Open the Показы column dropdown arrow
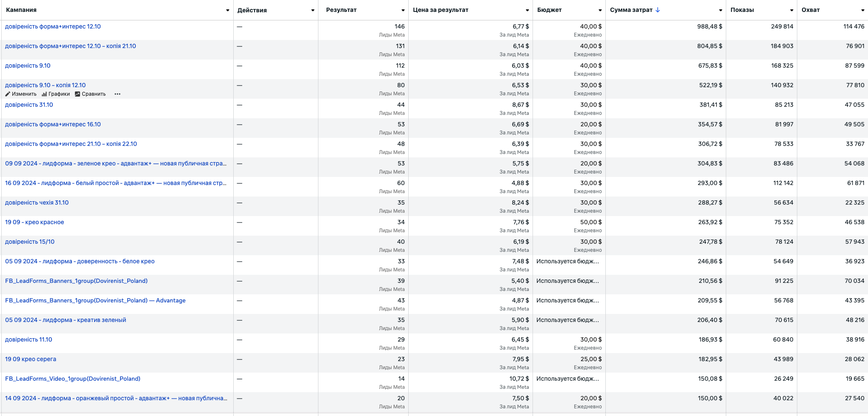Viewport: 868px width, 416px height. click(791, 10)
